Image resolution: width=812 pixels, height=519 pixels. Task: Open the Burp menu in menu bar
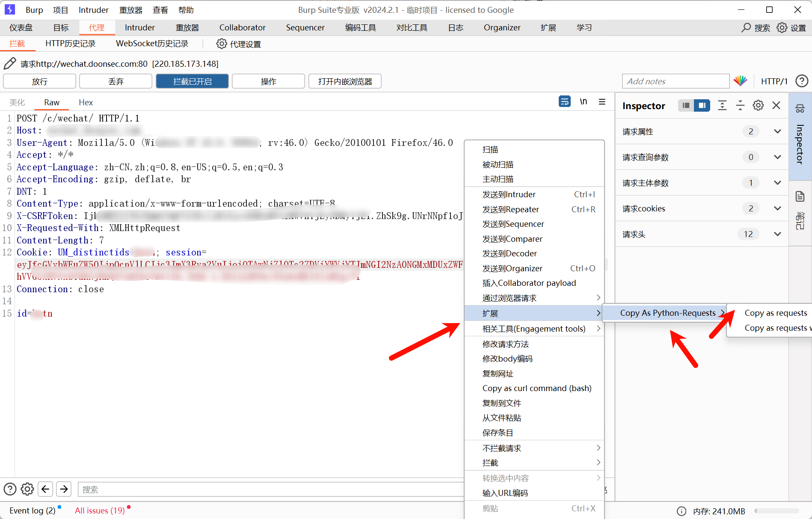point(34,10)
